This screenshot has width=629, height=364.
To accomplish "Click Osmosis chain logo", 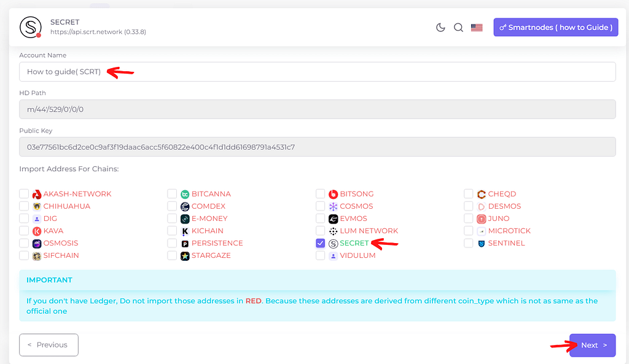I will (37, 244).
